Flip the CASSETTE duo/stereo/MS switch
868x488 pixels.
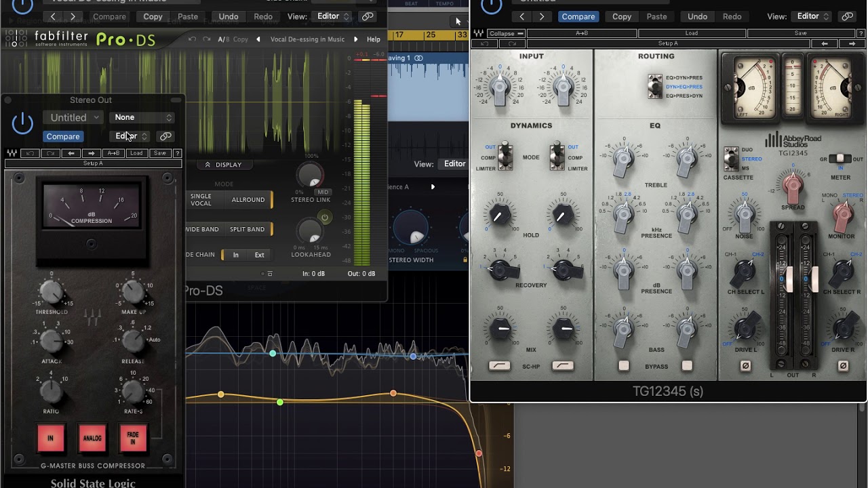(731, 159)
